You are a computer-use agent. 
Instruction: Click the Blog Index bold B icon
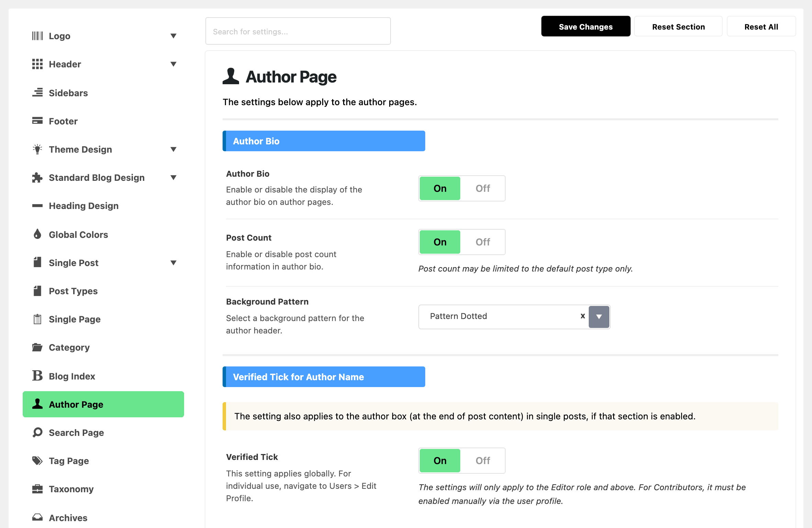click(x=37, y=375)
